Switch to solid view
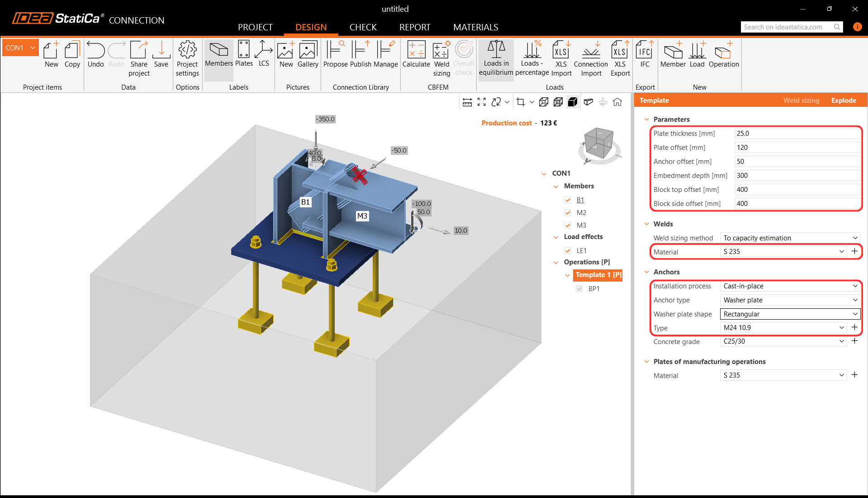This screenshot has width=868, height=498. [573, 102]
